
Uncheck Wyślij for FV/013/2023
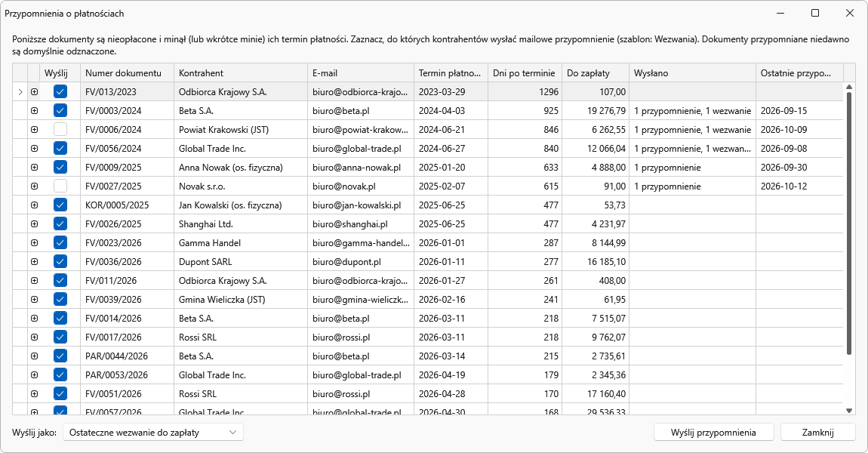tap(60, 92)
